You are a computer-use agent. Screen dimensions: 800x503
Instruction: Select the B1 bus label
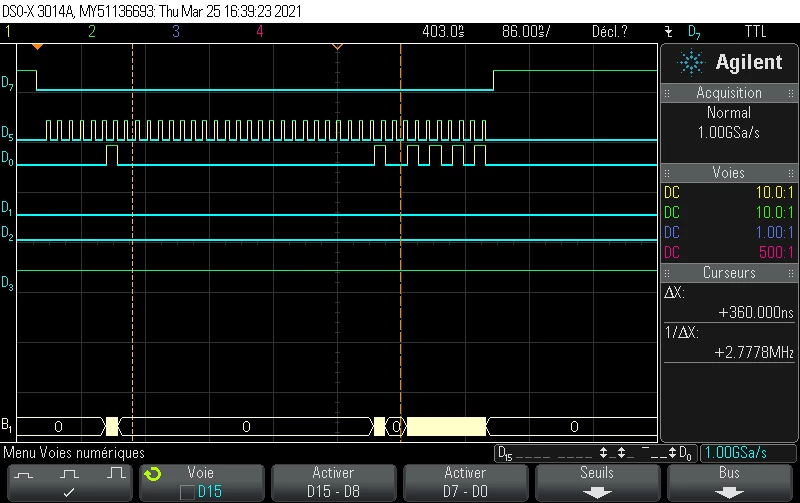coord(7,425)
